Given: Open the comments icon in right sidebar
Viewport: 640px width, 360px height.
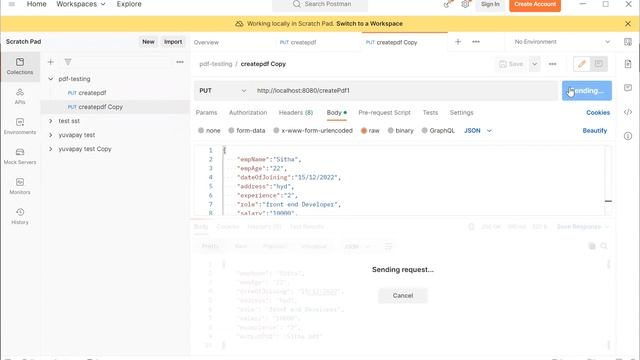Looking at the screenshot, I should pyautogui.click(x=628, y=88).
